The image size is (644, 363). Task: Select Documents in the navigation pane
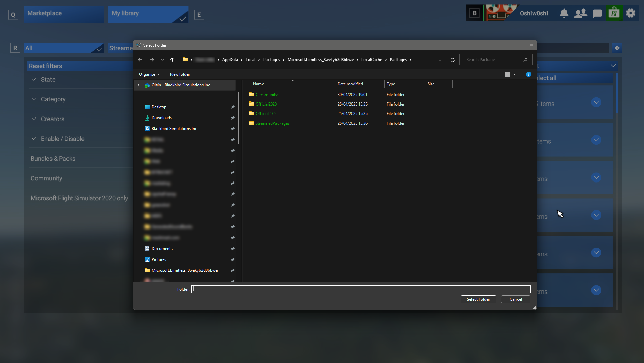pos(162,249)
